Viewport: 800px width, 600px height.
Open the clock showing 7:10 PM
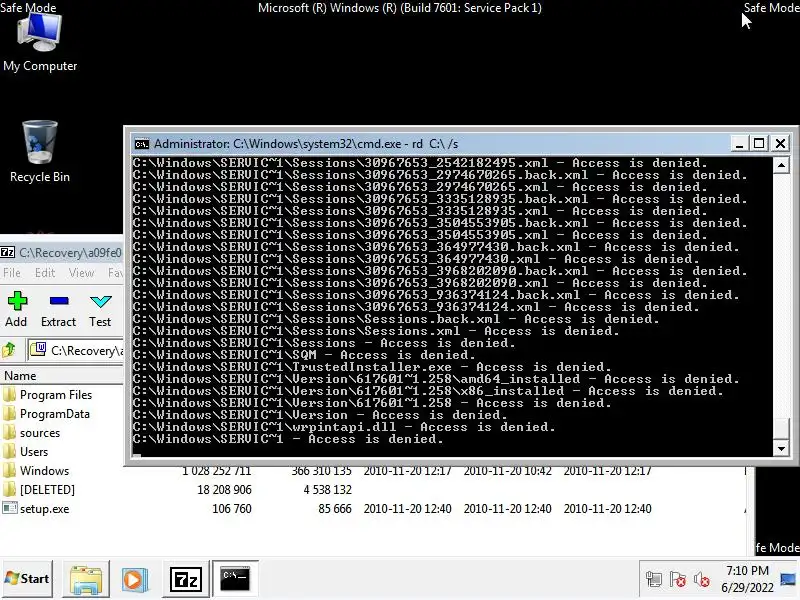[747, 579]
